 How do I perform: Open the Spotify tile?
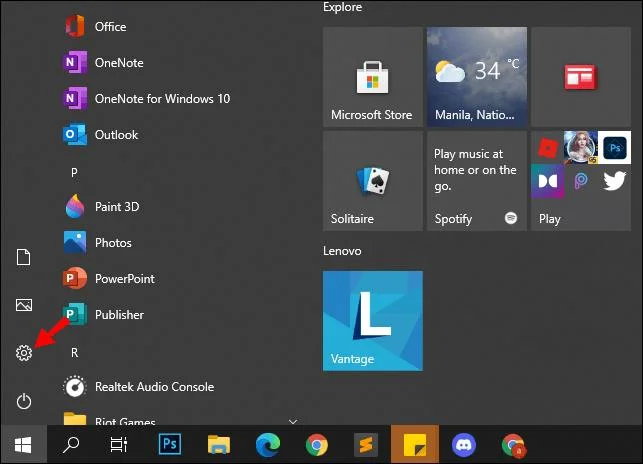477,181
